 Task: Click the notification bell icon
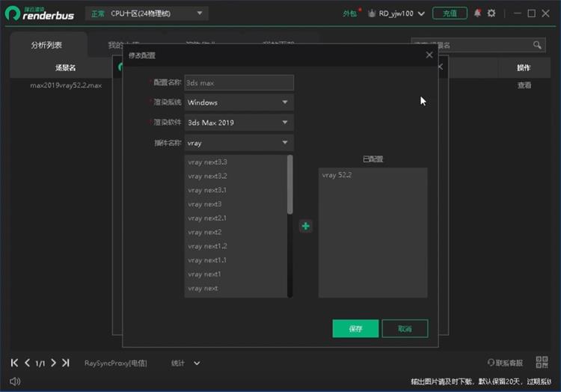coord(477,13)
